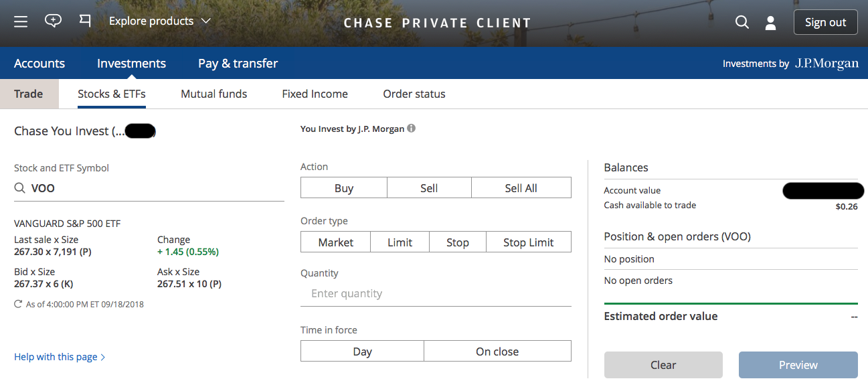
Task: Open the Order status tab
Action: pyautogui.click(x=414, y=94)
